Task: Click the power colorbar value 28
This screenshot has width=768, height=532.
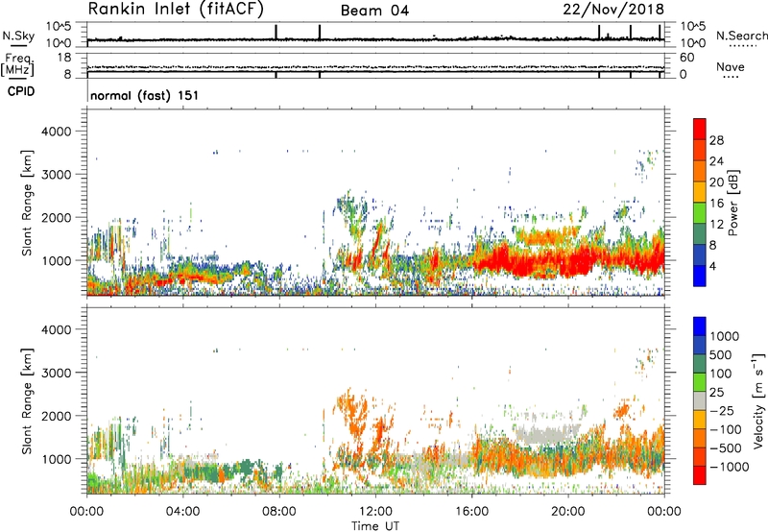Action: click(x=716, y=140)
